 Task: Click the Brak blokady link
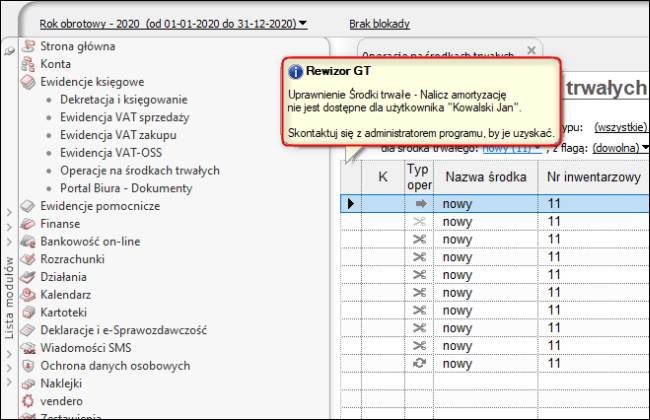(379, 24)
